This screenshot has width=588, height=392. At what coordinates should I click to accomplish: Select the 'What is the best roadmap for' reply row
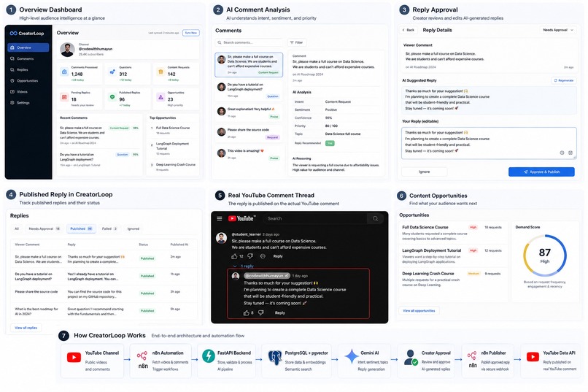(104, 312)
